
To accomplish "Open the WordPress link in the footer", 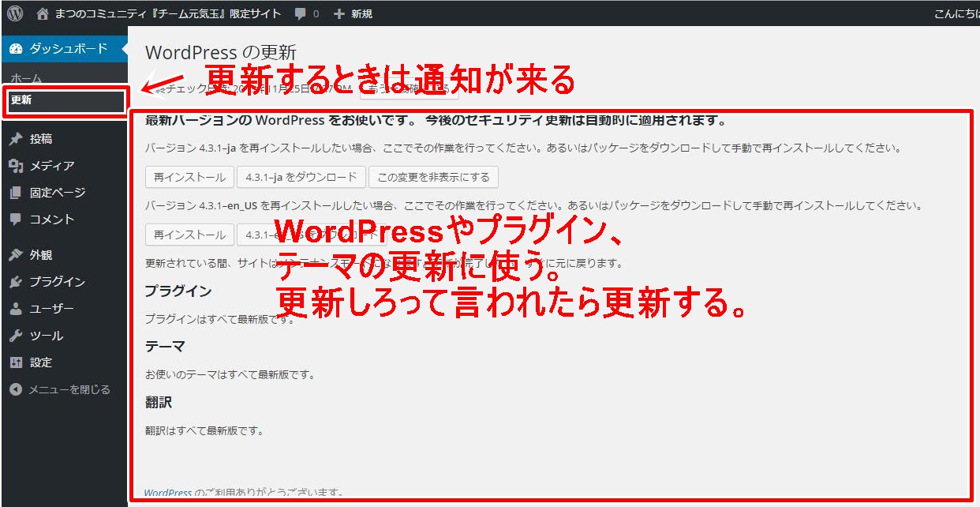I will point(168,493).
